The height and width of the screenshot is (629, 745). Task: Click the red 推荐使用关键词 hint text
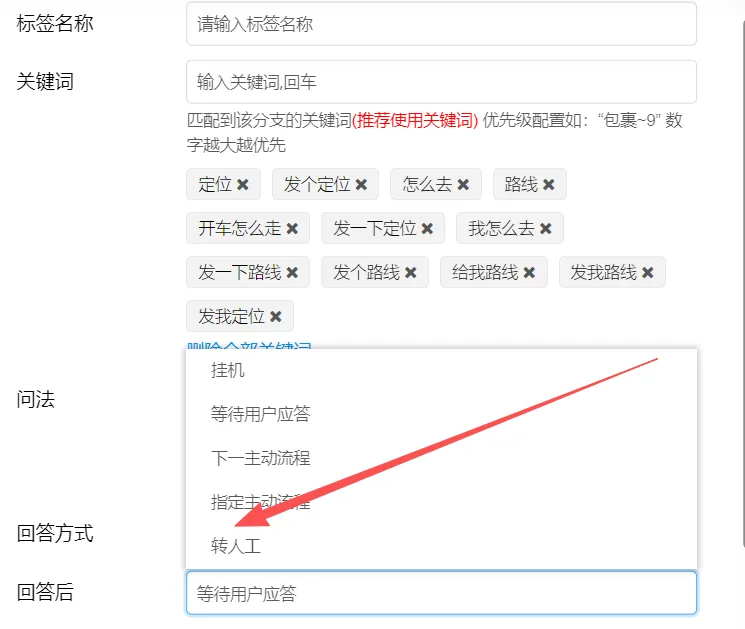pos(415,120)
